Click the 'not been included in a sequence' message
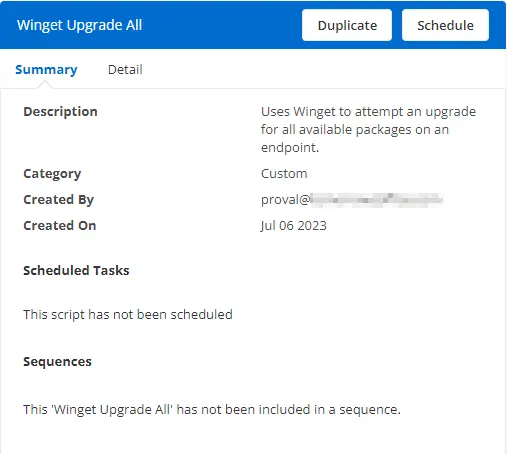The height and width of the screenshot is (454, 507). tap(212, 409)
